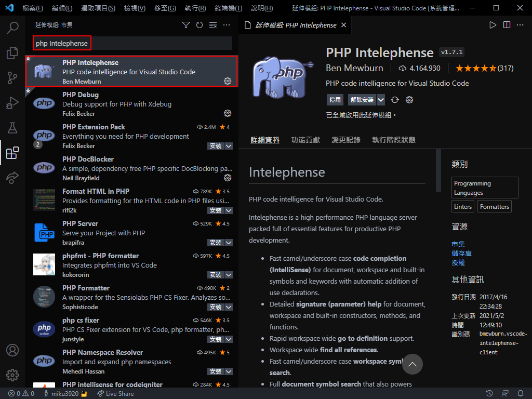
Task: Install the PHP Extension Pack
Action: click(x=216, y=146)
